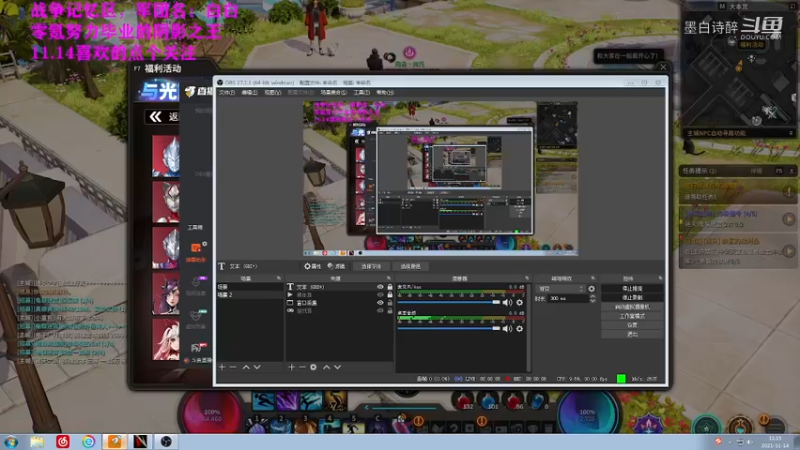Click the audio mixer vertical scrollbar
Screen dimensions: 800x450
pos(529,327)
